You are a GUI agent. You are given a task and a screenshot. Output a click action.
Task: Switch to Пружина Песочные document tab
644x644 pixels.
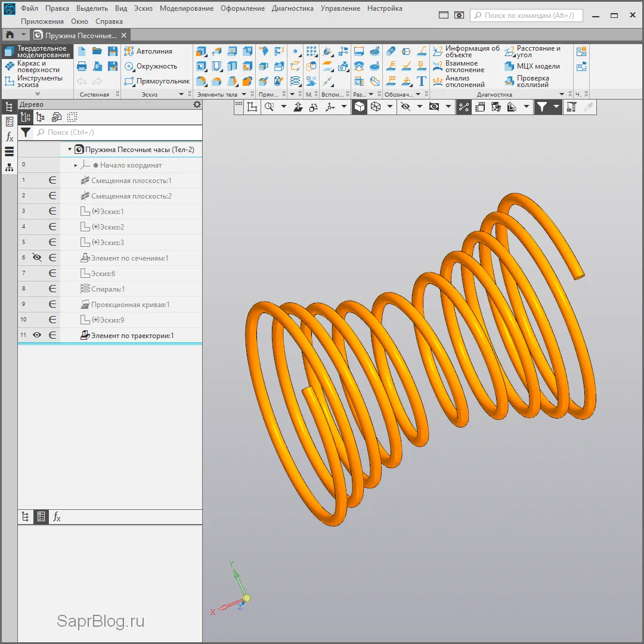pos(83,35)
